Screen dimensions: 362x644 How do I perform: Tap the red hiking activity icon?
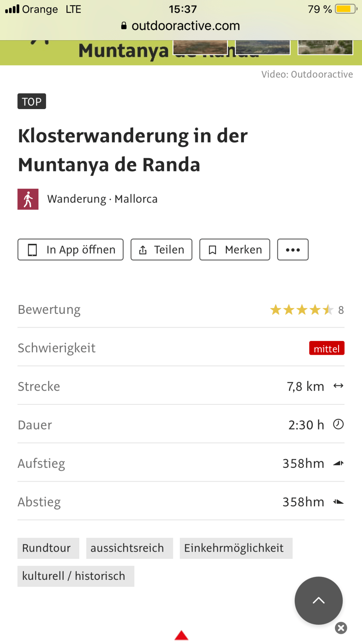tap(28, 199)
